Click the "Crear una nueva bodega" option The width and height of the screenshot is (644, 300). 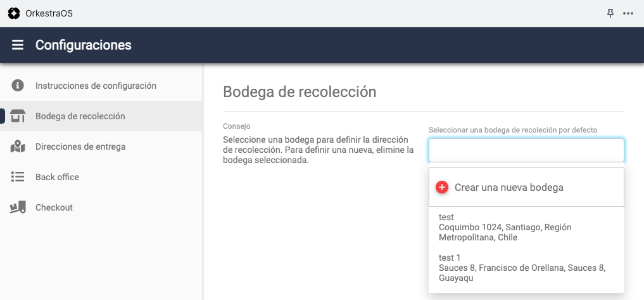[508, 187]
